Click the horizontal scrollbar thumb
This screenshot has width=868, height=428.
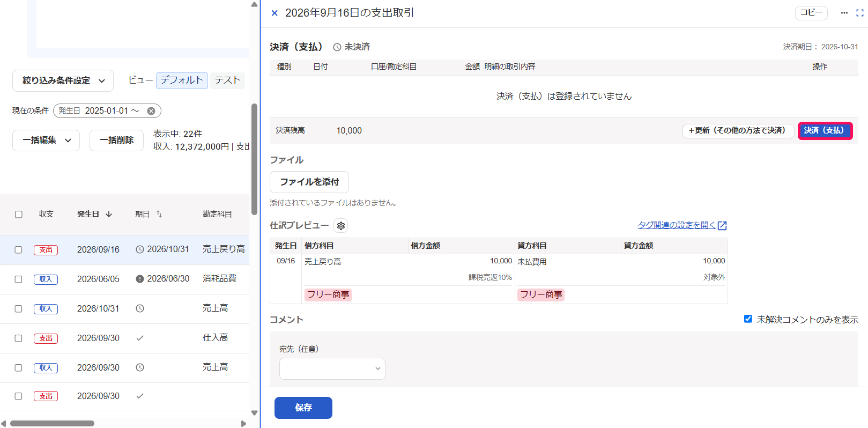coord(52,424)
